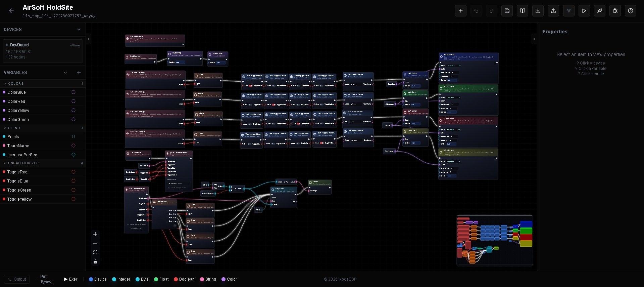Select the On Schedule node on canvas
Screen dimensions: 644x287
coord(155,40)
